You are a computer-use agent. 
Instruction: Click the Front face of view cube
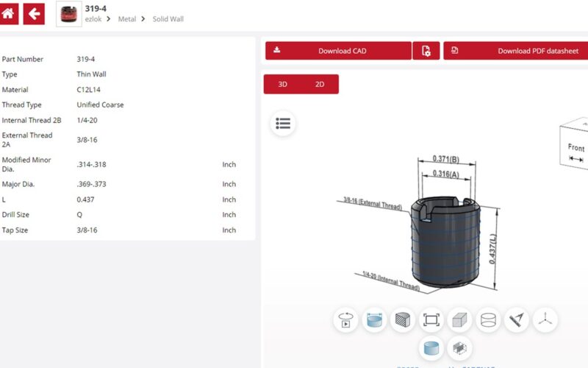pos(576,149)
